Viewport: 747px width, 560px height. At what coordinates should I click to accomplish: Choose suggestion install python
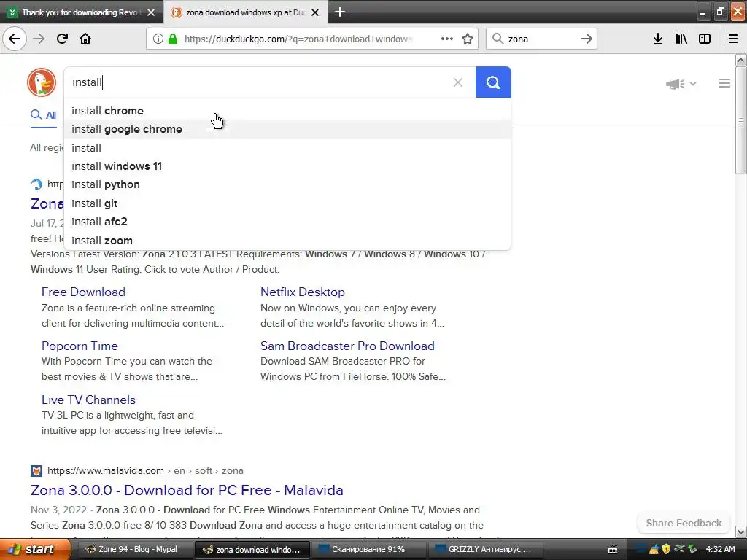pyautogui.click(x=287, y=184)
